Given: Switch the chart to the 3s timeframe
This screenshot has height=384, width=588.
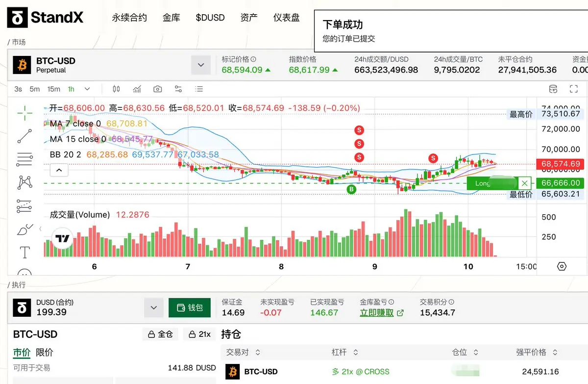Looking at the screenshot, I should (18, 89).
